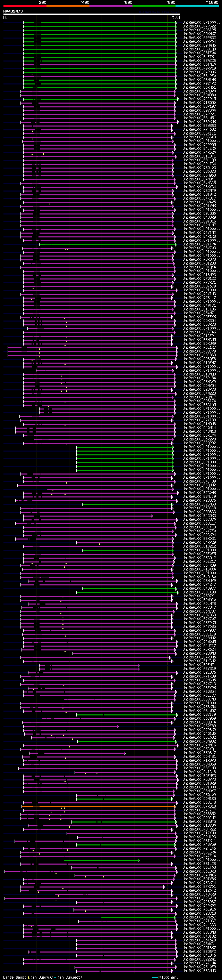
Task: Select text UniRef100_B4FT61
Action: [x=199, y=57]
